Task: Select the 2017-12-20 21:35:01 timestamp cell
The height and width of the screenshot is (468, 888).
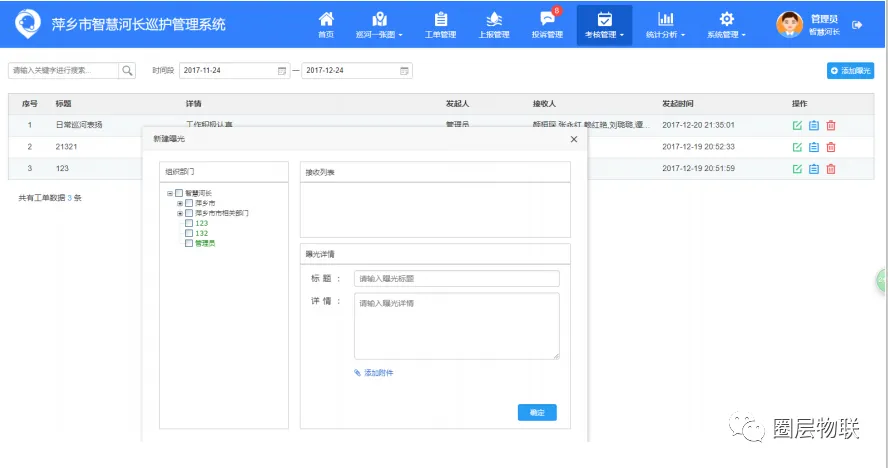Action: click(698, 125)
